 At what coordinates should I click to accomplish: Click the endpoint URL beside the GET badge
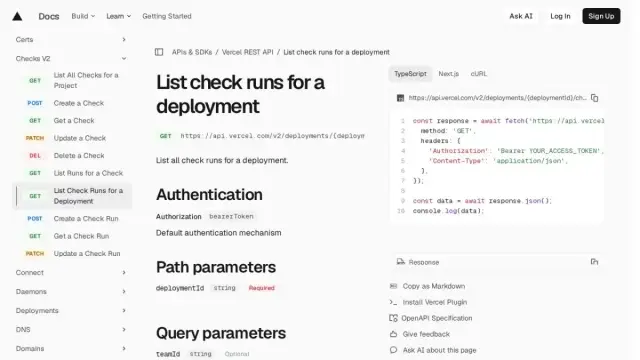pos(272,136)
